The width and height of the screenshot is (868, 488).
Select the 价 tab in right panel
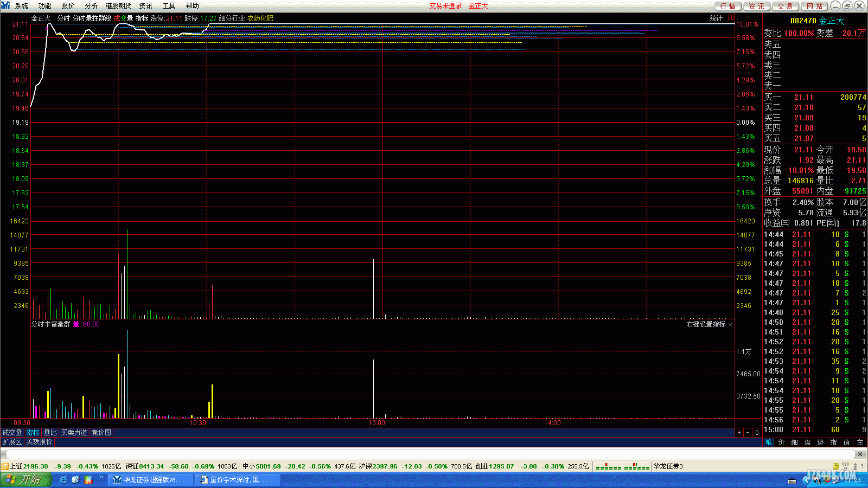click(x=782, y=442)
